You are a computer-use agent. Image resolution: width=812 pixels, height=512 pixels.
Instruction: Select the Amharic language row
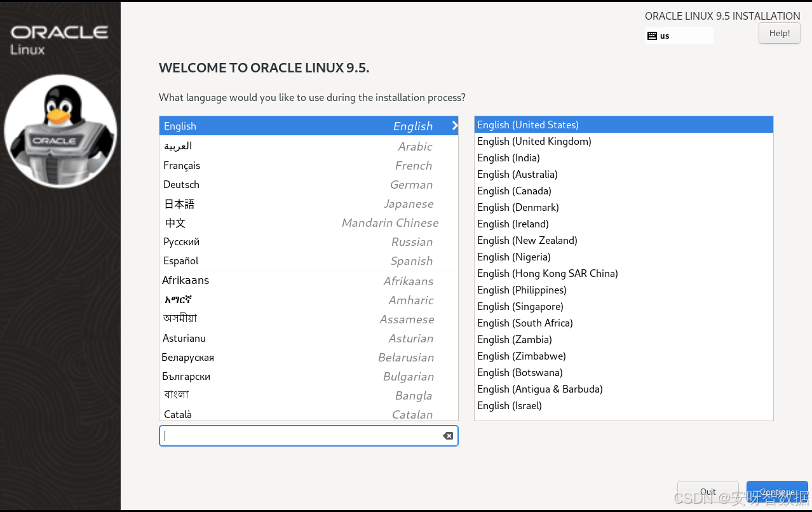point(308,300)
